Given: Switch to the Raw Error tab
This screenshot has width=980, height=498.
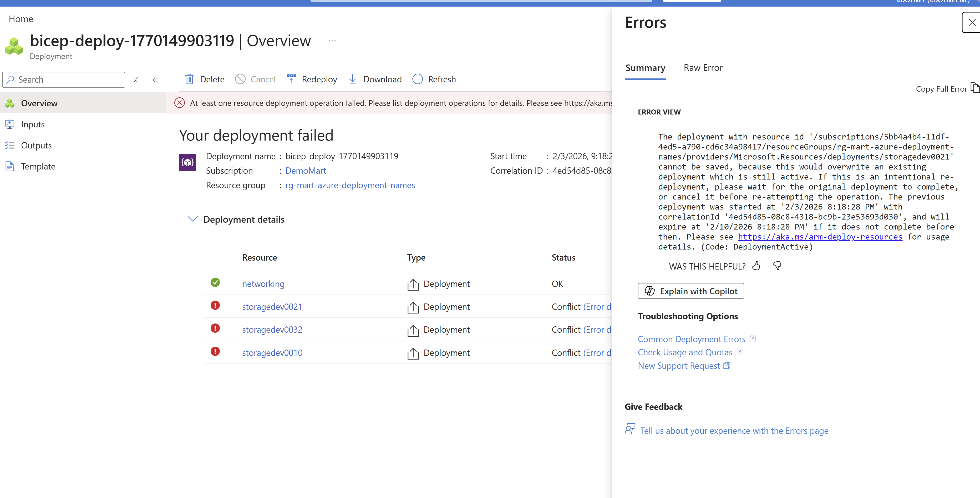Looking at the screenshot, I should coord(703,68).
